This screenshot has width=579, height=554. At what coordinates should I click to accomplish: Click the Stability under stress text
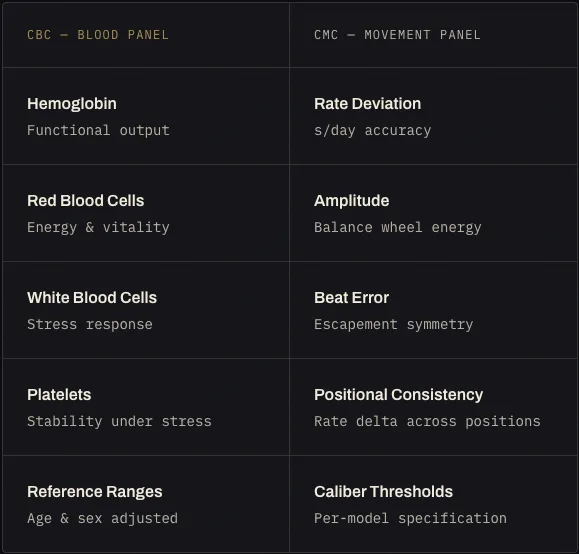[119, 421]
